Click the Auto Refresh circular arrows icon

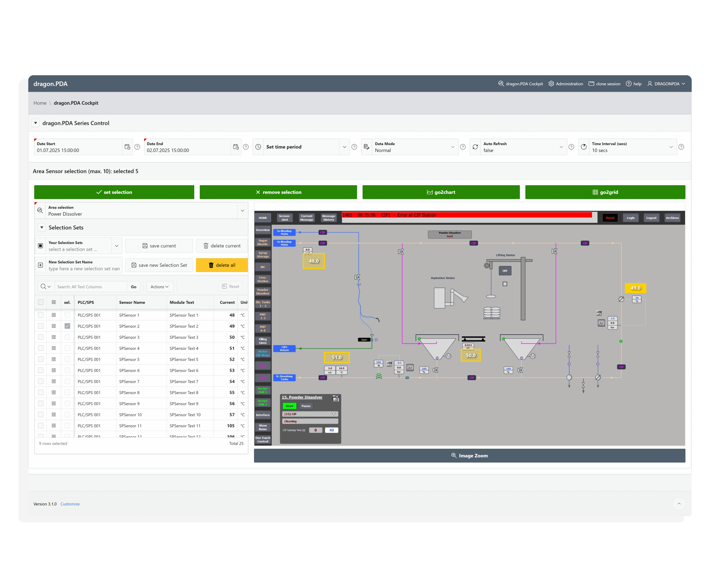coord(475,147)
